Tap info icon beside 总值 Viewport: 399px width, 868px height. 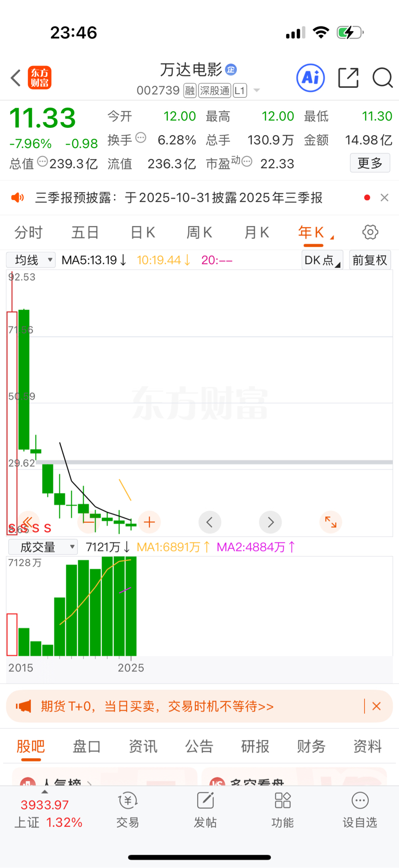(x=43, y=162)
